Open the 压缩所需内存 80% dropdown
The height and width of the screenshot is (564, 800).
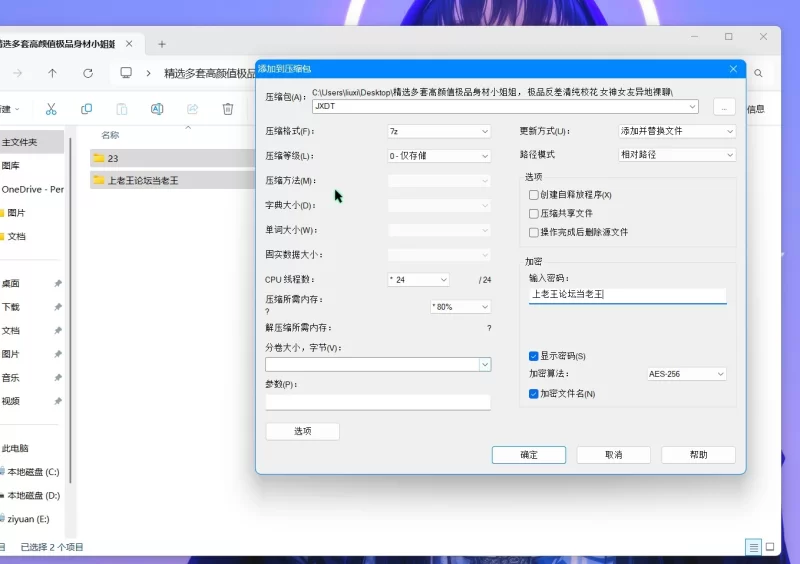460,307
